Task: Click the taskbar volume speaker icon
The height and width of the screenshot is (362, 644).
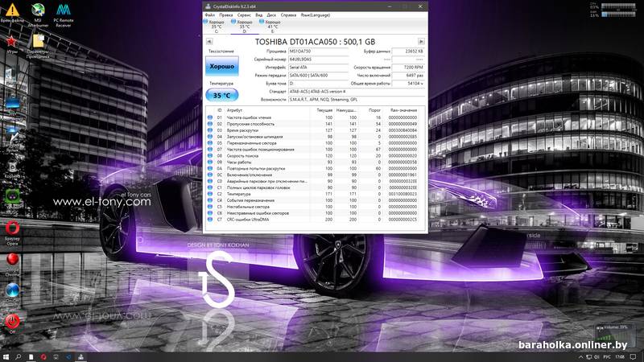Action: [597, 356]
